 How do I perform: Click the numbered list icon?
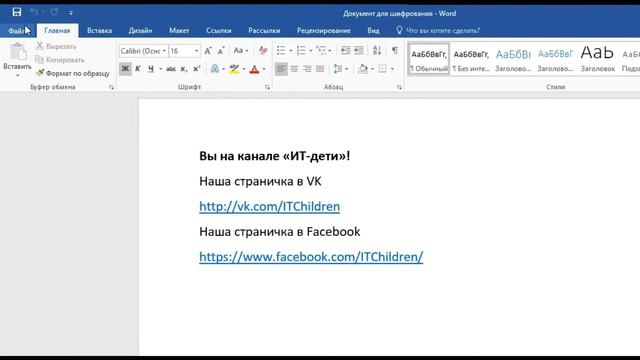point(302,51)
